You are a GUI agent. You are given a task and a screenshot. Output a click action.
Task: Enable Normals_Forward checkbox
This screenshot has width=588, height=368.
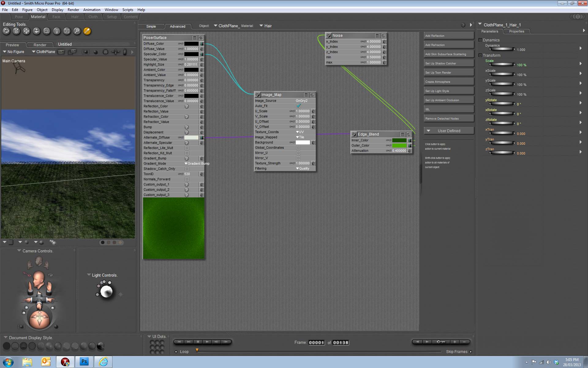point(187,179)
